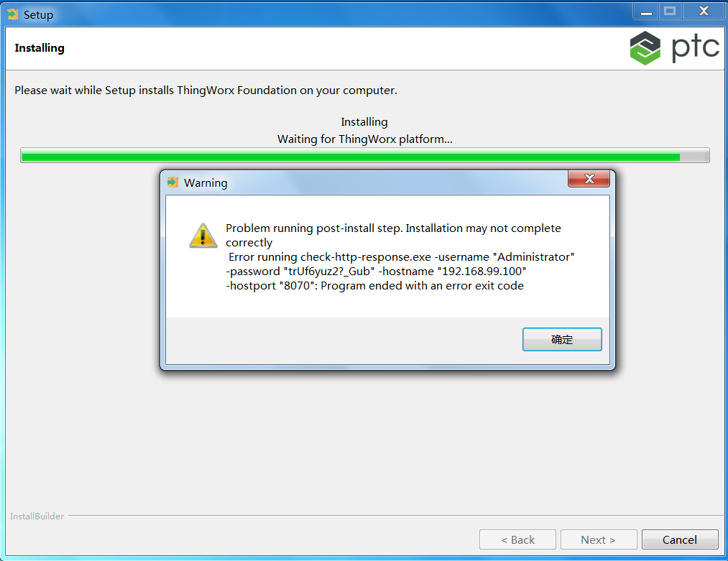This screenshot has height=561, width=728.
Task: Minimize the Setup window
Action: click(646, 11)
